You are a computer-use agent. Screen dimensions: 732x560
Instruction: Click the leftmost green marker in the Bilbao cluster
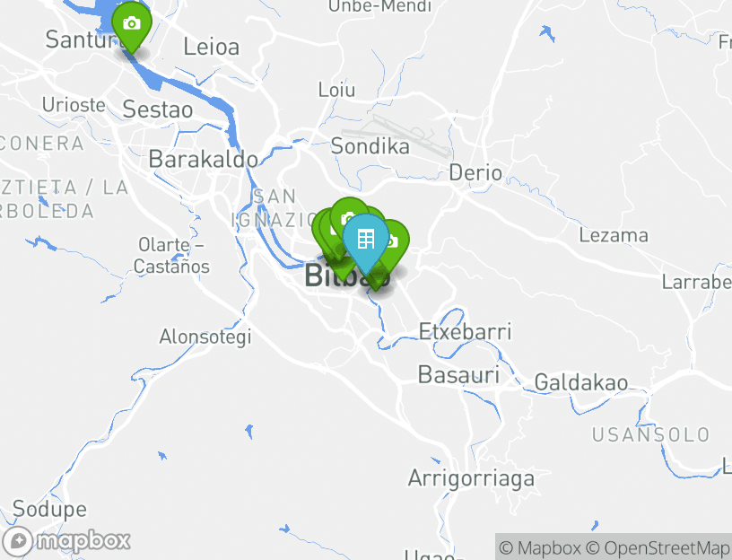pyautogui.click(x=323, y=230)
